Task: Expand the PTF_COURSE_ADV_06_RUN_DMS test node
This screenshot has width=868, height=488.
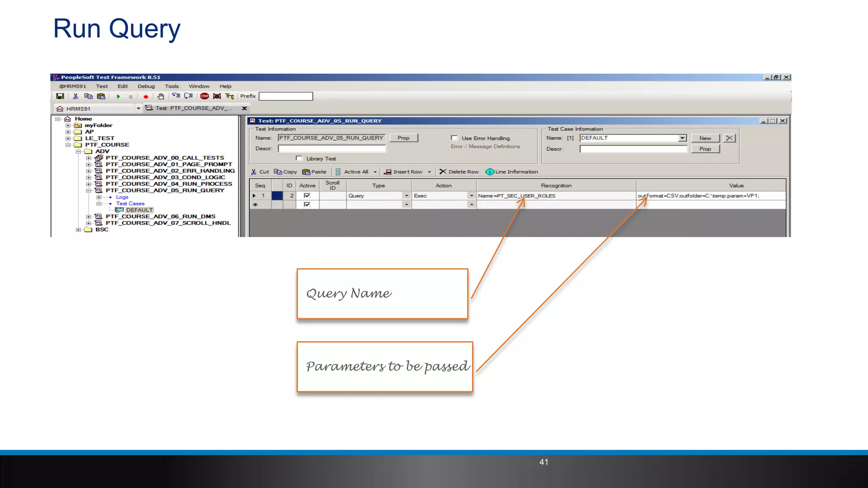Action: 89,216
